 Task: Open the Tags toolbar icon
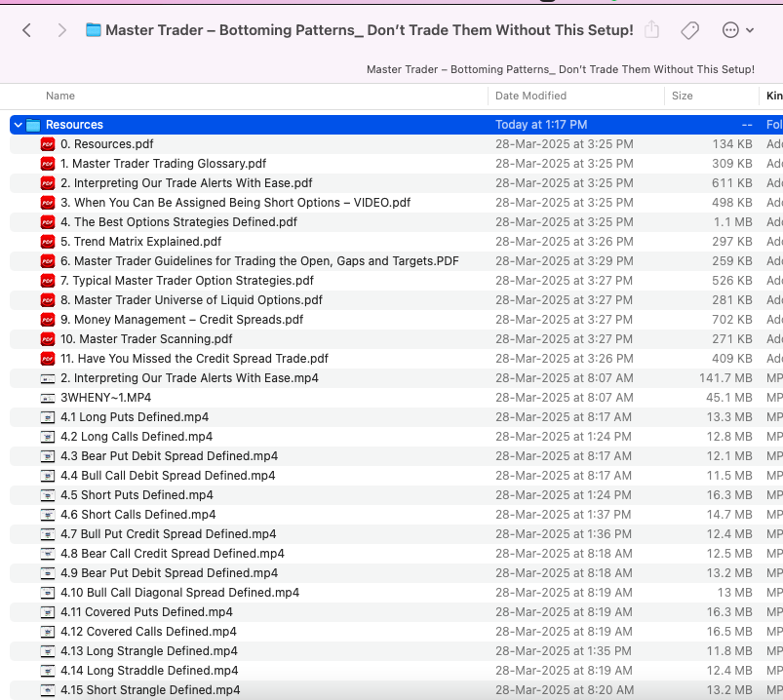(689, 30)
